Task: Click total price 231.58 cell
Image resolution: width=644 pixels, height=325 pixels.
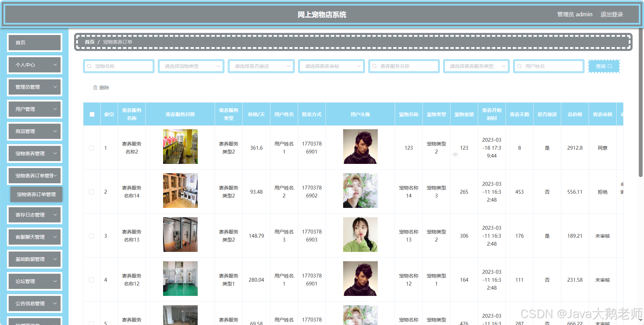Action: (x=575, y=280)
